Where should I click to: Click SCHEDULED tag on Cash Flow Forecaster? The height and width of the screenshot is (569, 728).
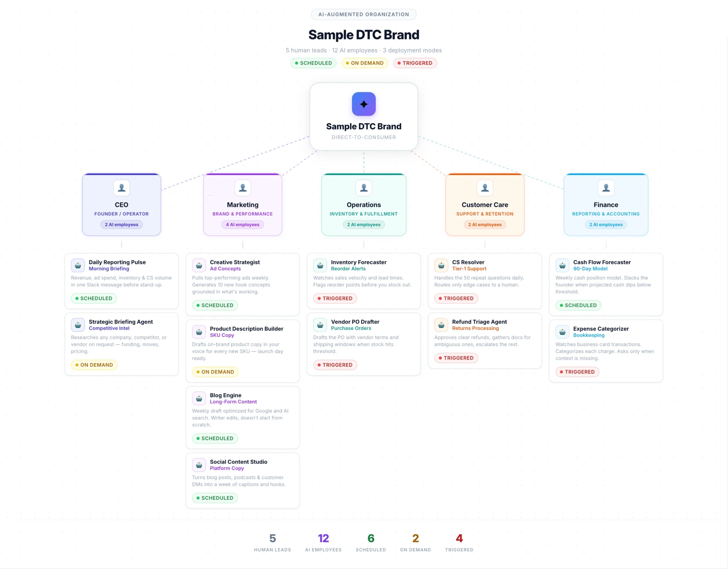coord(578,305)
